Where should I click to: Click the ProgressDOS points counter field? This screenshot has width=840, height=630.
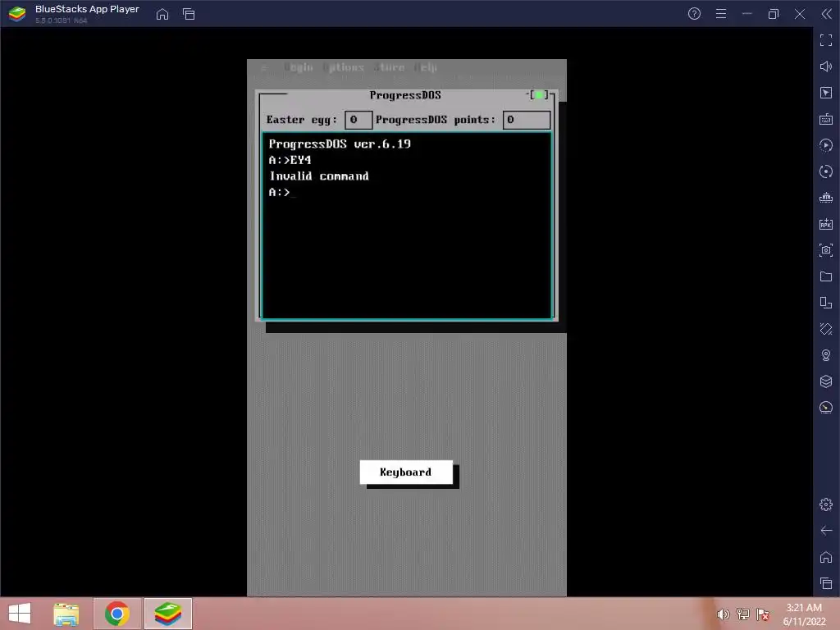[526, 120]
